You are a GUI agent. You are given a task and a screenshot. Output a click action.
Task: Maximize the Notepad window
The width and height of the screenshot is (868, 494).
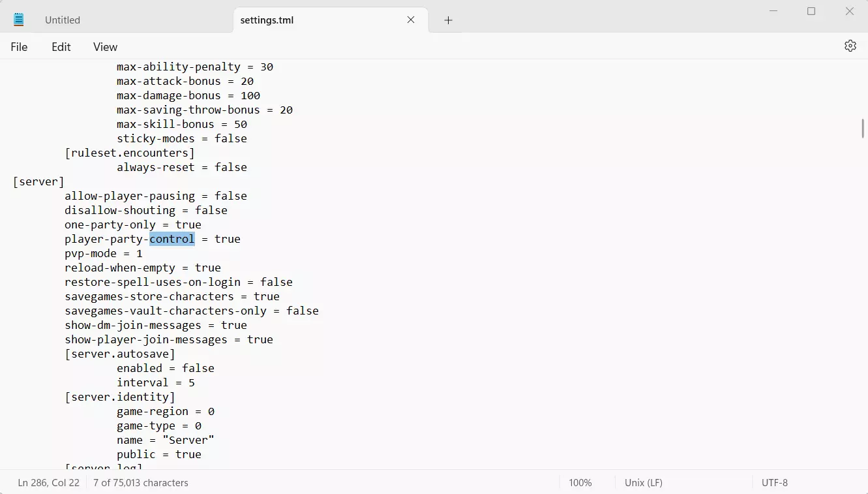pyautogui.click(x=811, y=11)
